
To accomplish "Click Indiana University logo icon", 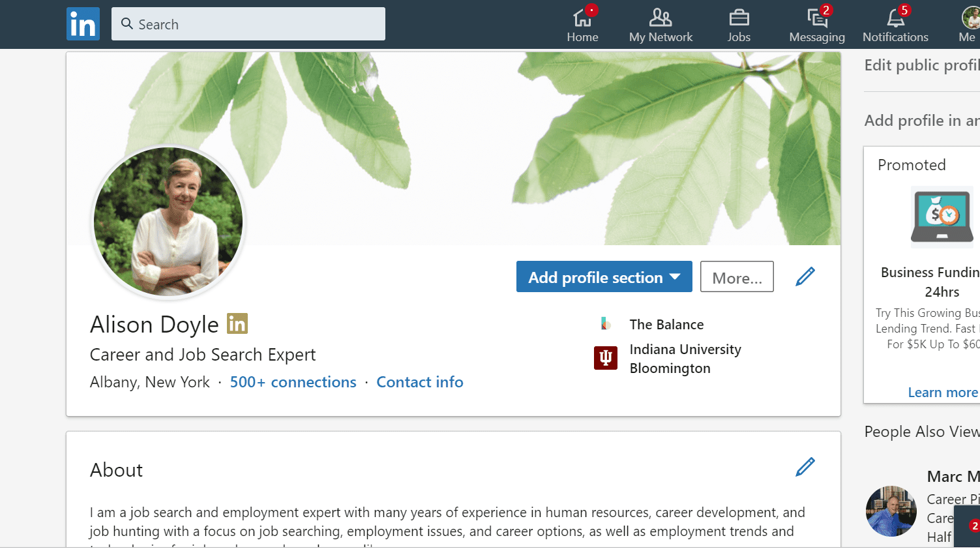I will tap(606, 358).
